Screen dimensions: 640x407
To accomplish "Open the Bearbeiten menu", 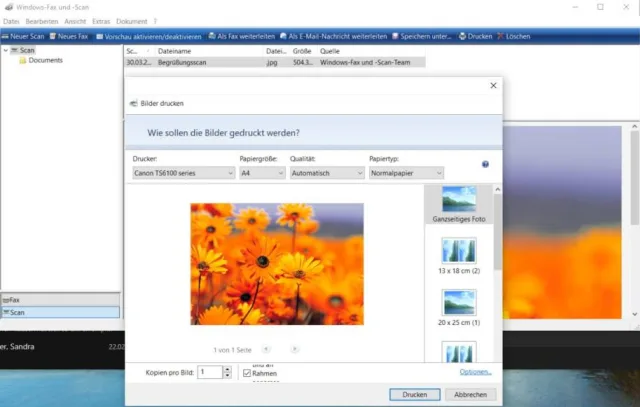I will [43, 21].
